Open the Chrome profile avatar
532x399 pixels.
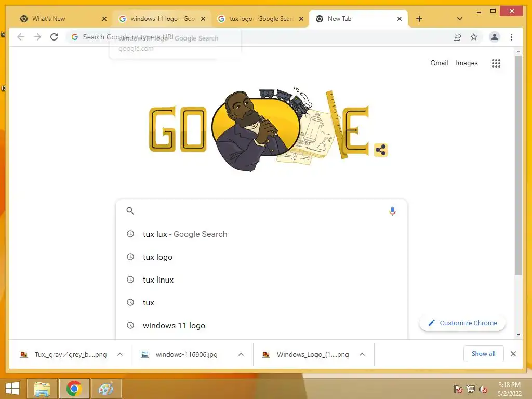click(x=495, y=37)
